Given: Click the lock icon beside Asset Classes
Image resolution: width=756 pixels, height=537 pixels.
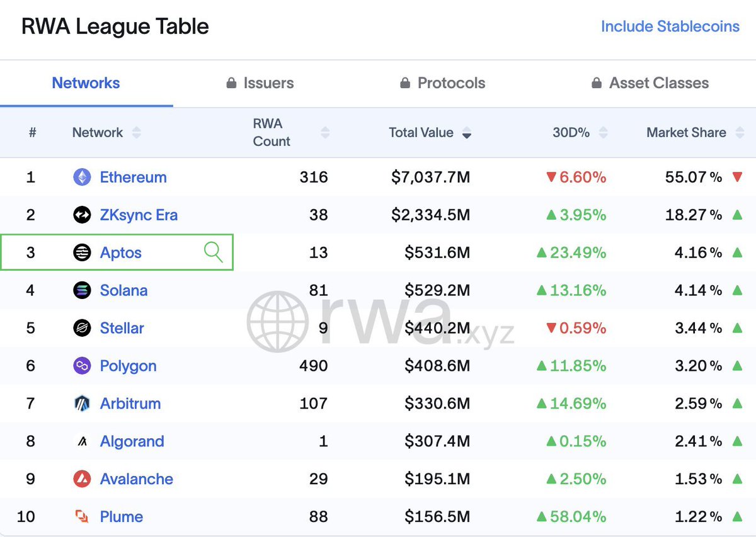Looking at the screenshot, I should click(x=597, y=83).
